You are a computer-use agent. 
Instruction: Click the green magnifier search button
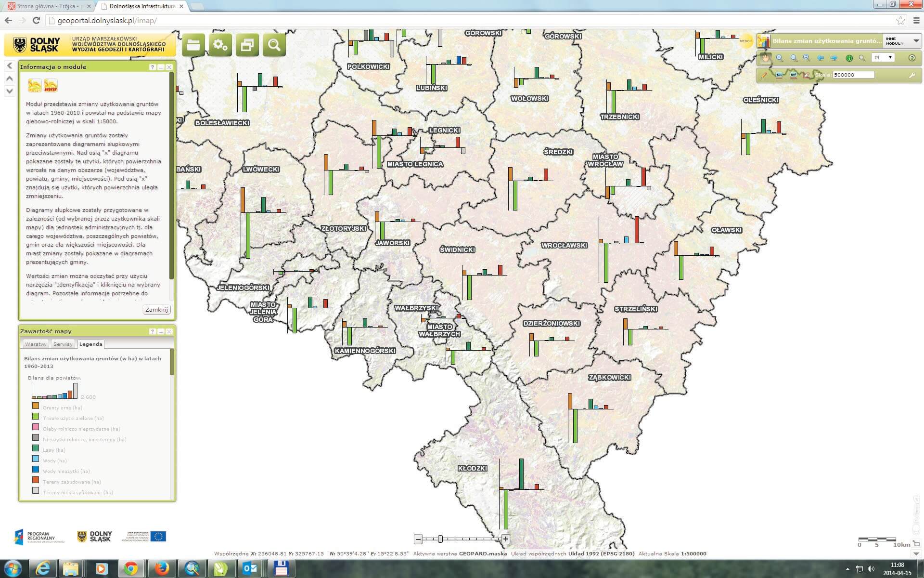pyautogui.click(x=274, y=45)
